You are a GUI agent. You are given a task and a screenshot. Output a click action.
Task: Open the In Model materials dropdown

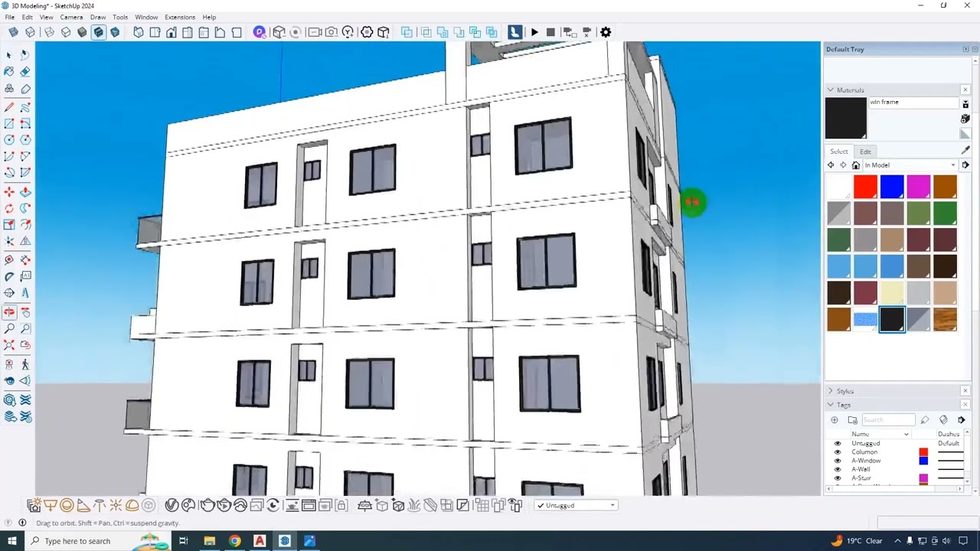(910, 165)
